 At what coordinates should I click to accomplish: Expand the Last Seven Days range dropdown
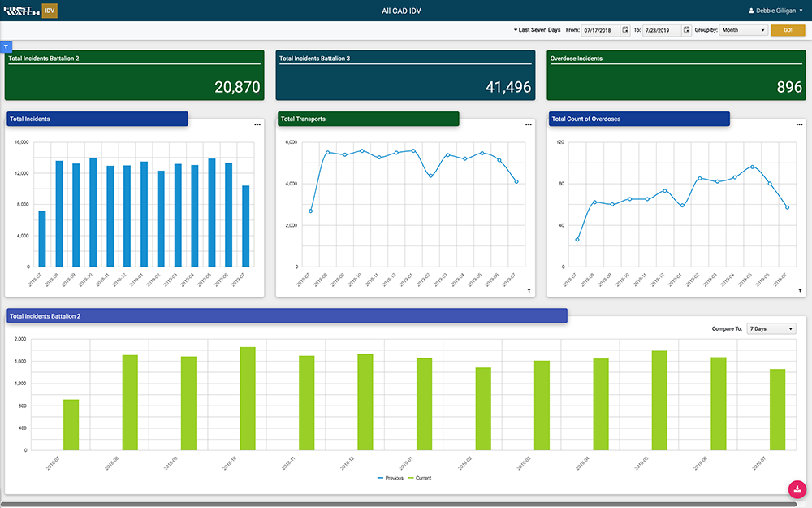coord(537,30)
